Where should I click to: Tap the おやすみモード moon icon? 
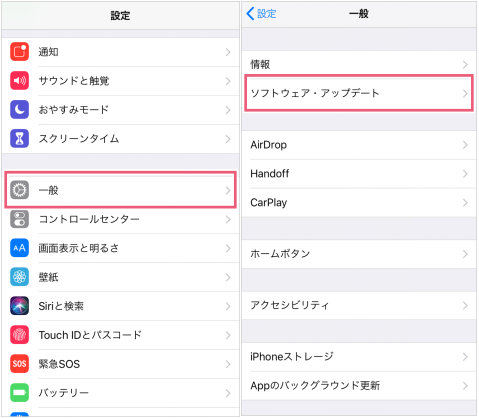pyautogui.click(x=19, y=110)
